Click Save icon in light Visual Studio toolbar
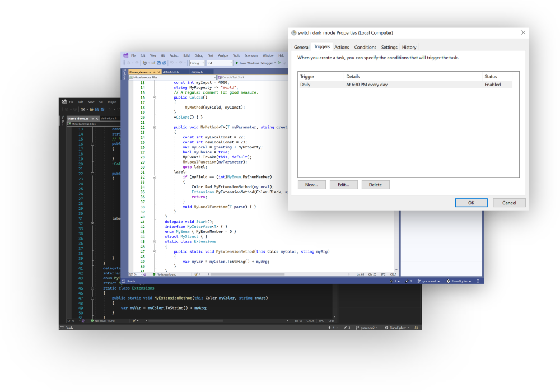Image resolution: width=560 pixels, height=392 pixels. (x=158, y=63)
